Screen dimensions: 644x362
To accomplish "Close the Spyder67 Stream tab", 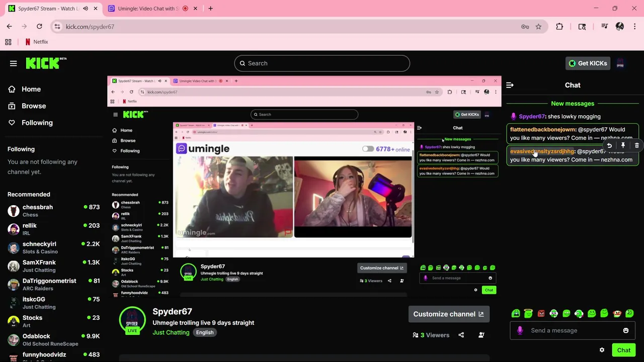I will [x=95, y=9].
